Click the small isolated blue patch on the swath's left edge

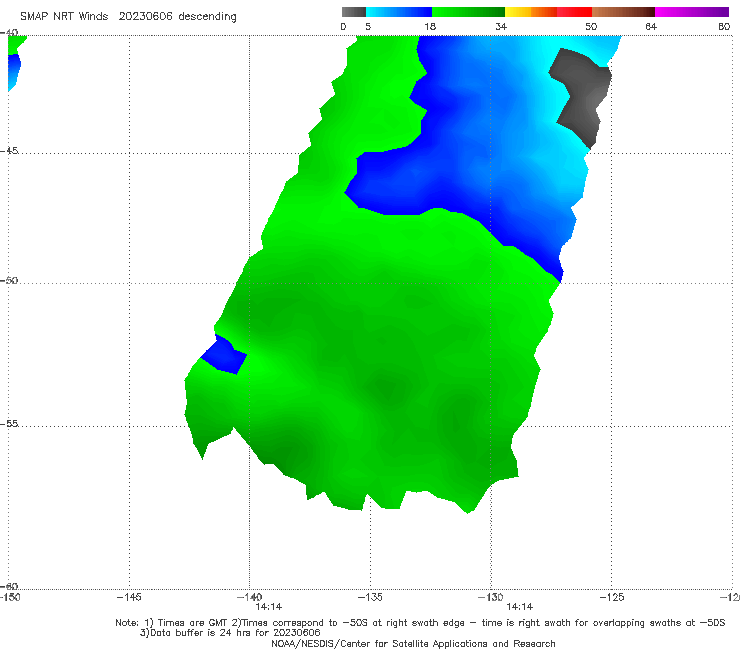(224, 355)
